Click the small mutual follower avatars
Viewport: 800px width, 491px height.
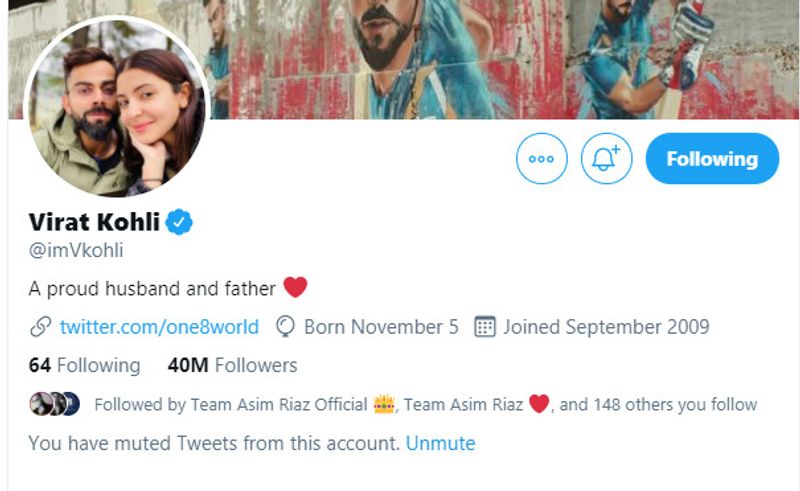coord(53,405)
